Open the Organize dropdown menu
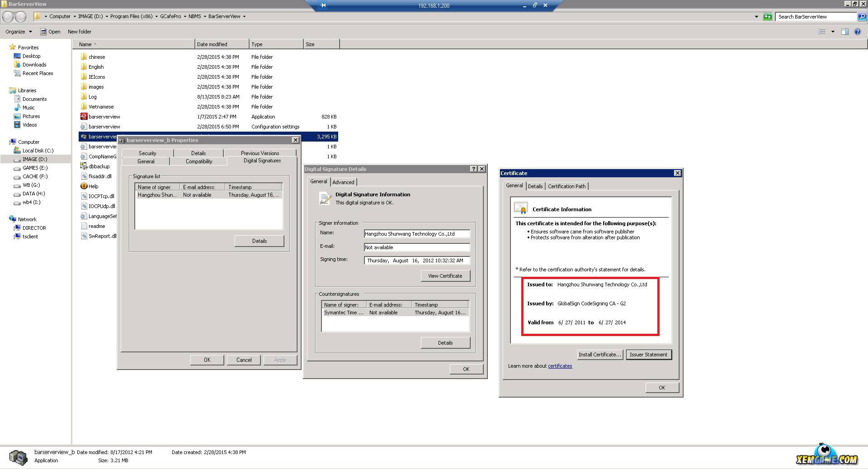This screenshot has height=469, width=868. tap(19, 32)
